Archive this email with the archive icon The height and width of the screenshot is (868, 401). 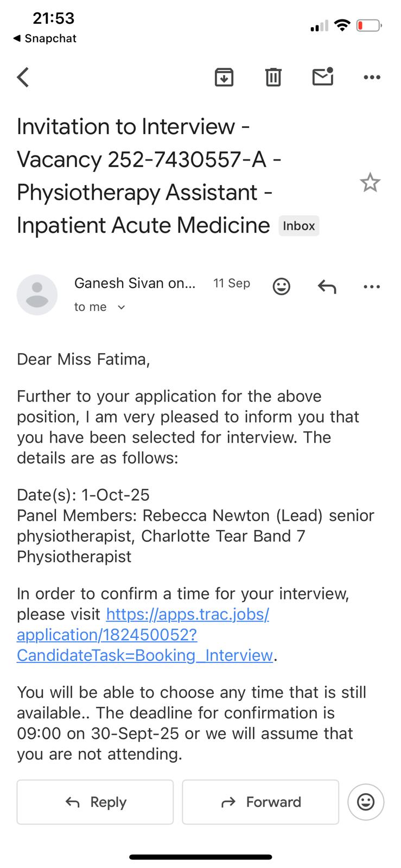tap(224, 77)
